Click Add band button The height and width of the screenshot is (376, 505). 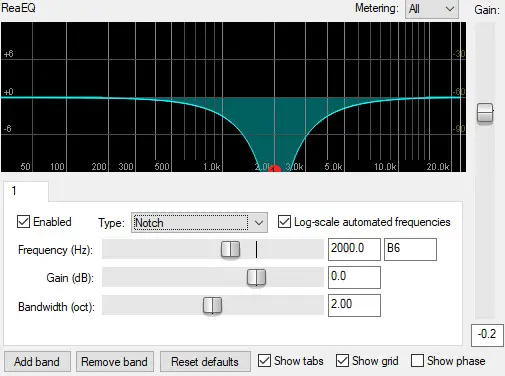[37, 362]
